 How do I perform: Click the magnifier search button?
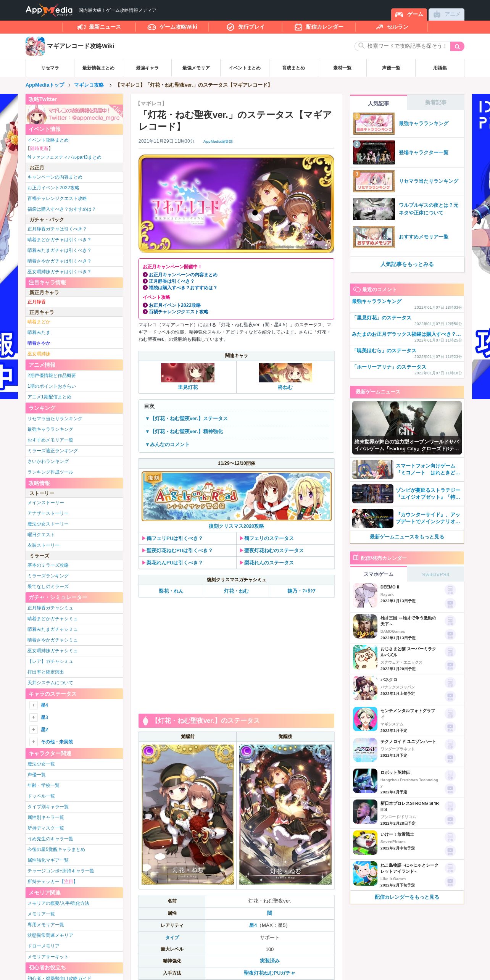(457, 46)
